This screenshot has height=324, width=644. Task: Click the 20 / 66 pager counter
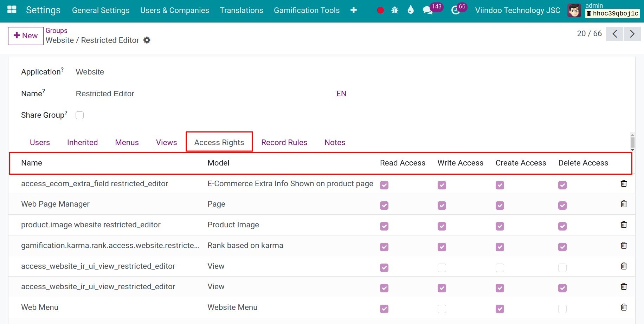pos(589,34)
